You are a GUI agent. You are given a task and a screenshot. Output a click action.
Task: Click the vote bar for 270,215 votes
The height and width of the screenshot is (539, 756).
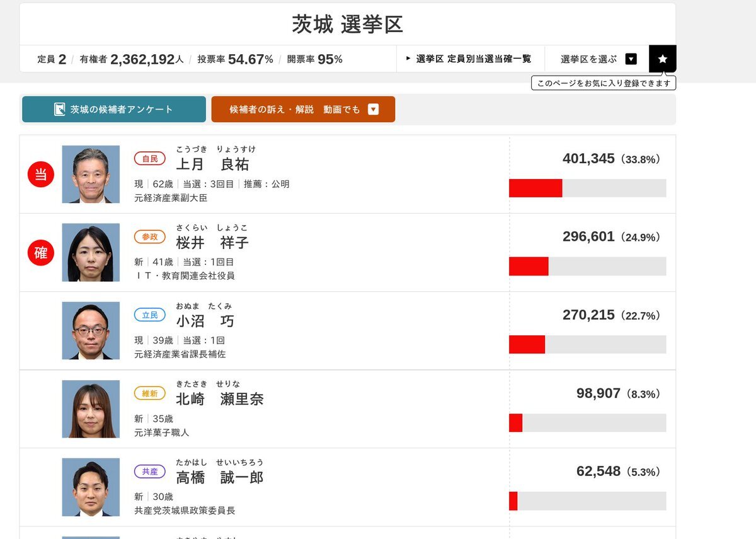click(588, 344)
